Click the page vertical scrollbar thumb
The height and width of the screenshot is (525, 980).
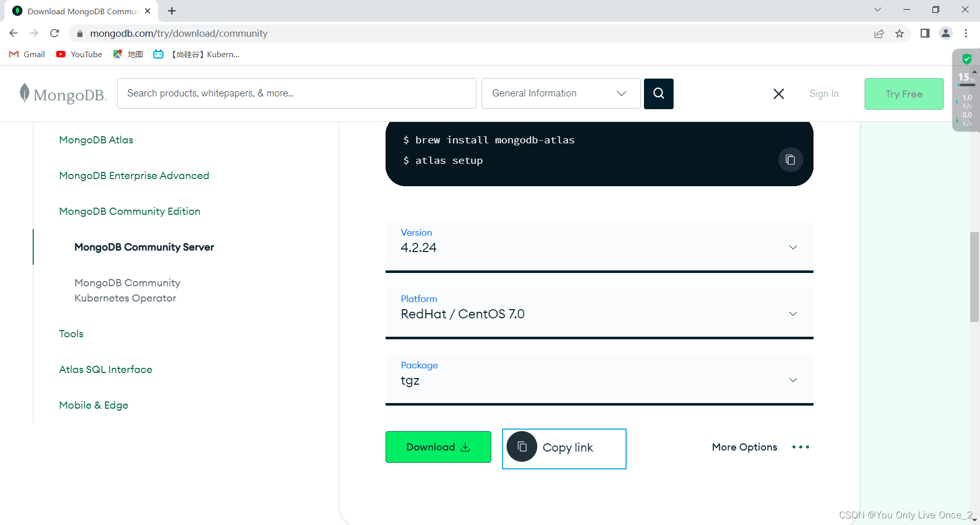pyautogui.click(x=974, y=277)
